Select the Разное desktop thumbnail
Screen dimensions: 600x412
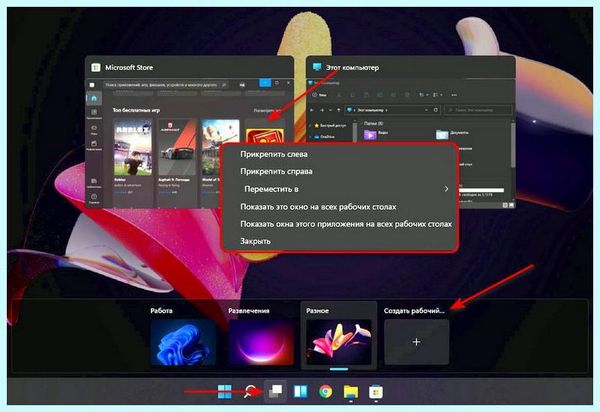click(339, 342)
